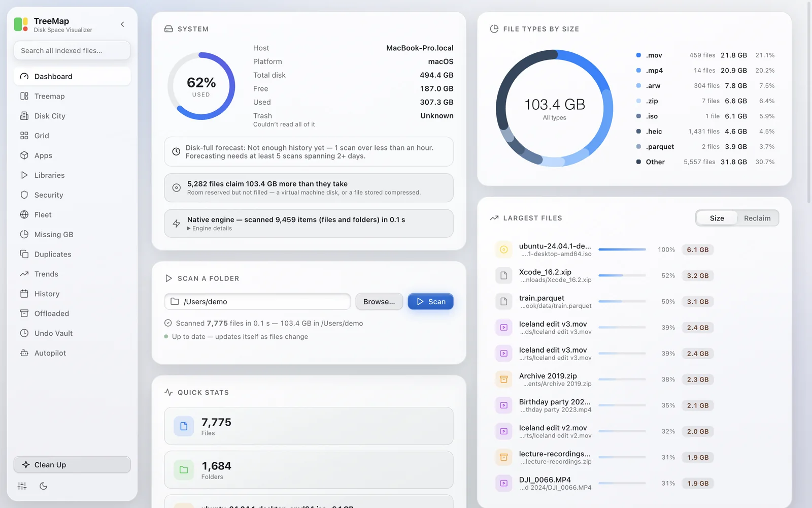Open Disk City view
Viewport: 812px width, 508px height.
pyautogui.click(x=72, y=116)
